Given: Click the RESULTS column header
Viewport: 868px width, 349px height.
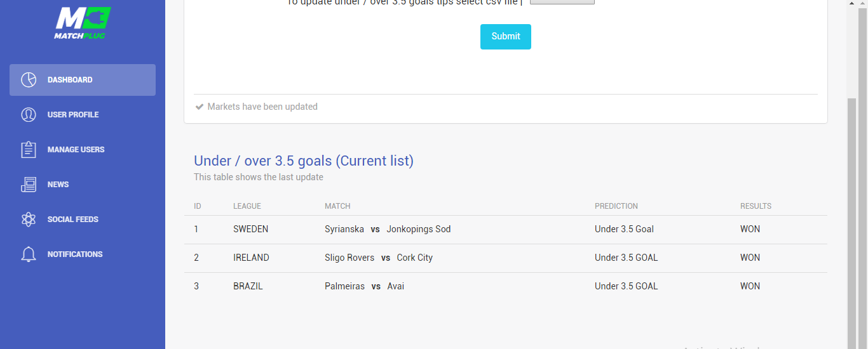Looking at the screenshot, I should click(756, 206).
